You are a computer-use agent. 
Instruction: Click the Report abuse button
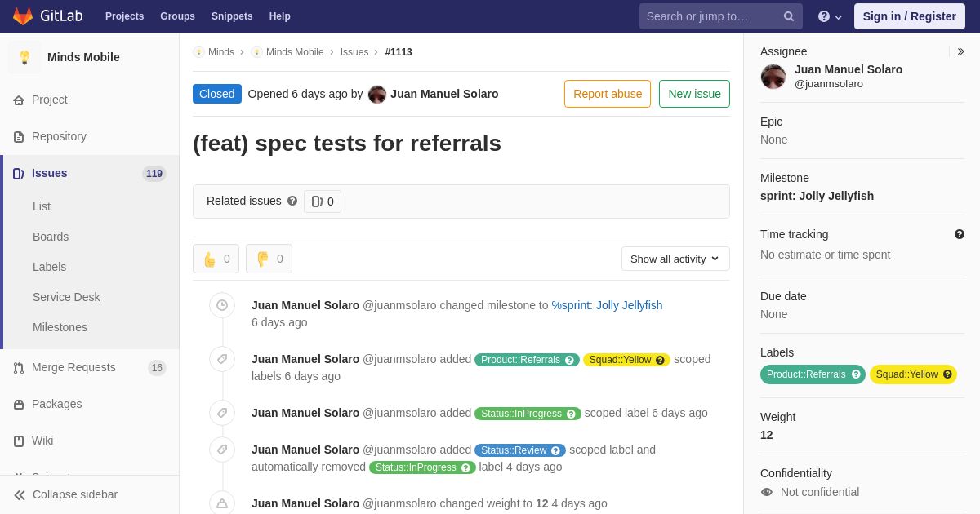coord(608,94)
